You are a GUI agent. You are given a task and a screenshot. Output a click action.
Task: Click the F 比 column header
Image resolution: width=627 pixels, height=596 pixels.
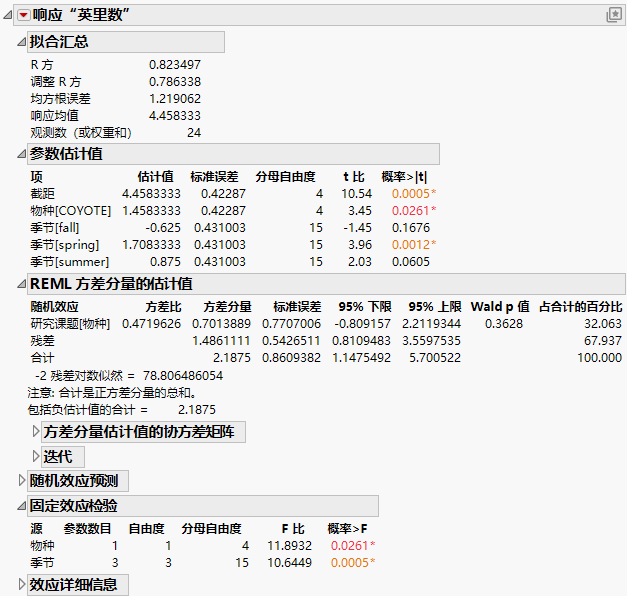pos(293,529)
